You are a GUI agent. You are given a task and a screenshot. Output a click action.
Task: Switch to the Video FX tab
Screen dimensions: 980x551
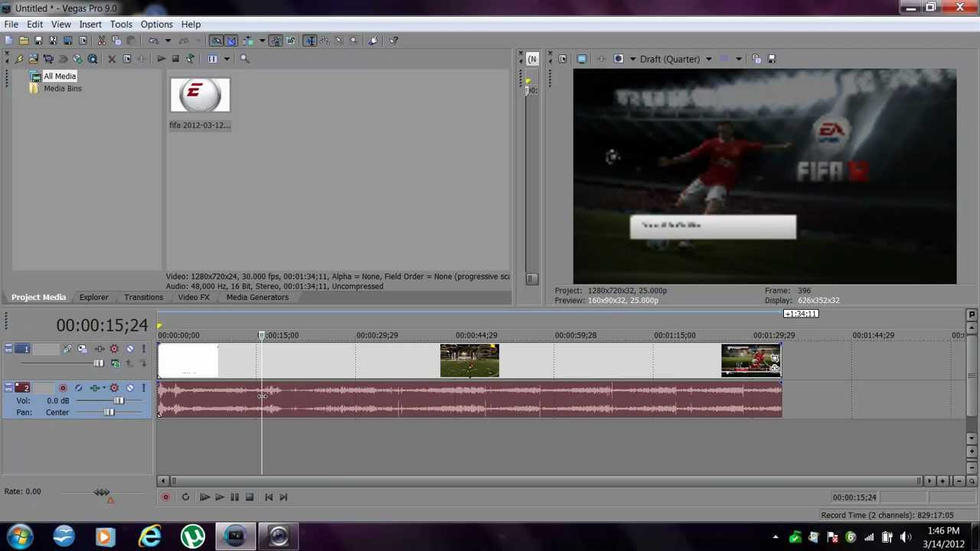click(194, 297)
